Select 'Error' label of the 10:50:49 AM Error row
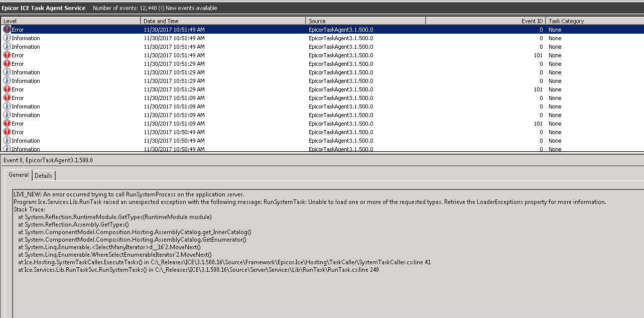The width and height of the screenshot is (644, 318). click(18, 132)
